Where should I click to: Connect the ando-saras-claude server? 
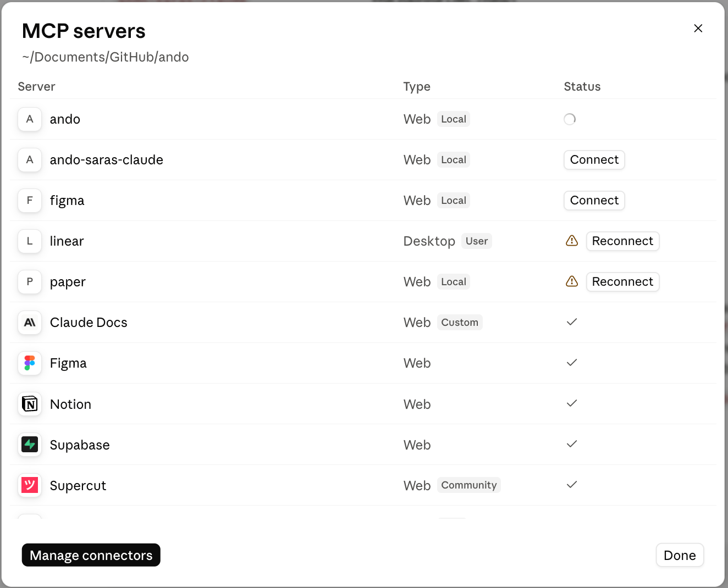(x=594, y=160)
